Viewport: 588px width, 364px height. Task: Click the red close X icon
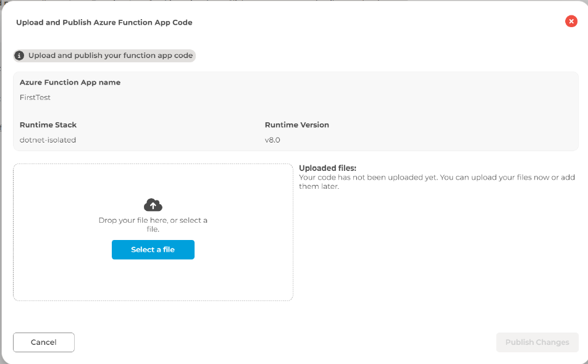571,22
